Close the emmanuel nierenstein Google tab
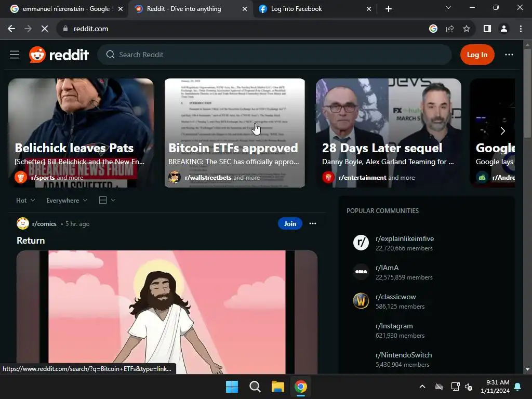532x399 pixels. point(121,9)
